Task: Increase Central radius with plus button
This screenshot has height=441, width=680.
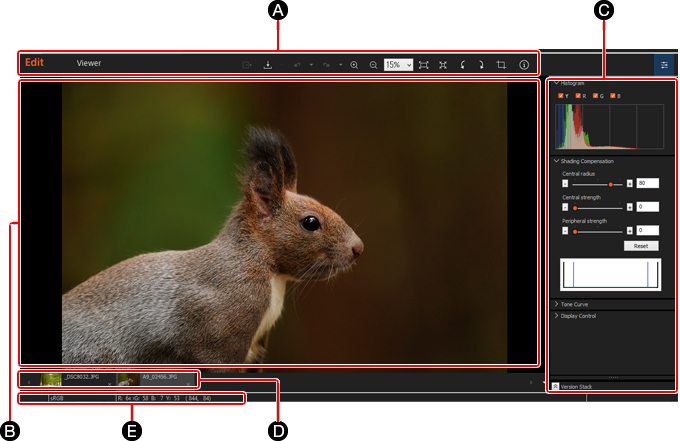Action: click(x=630, y=183)
